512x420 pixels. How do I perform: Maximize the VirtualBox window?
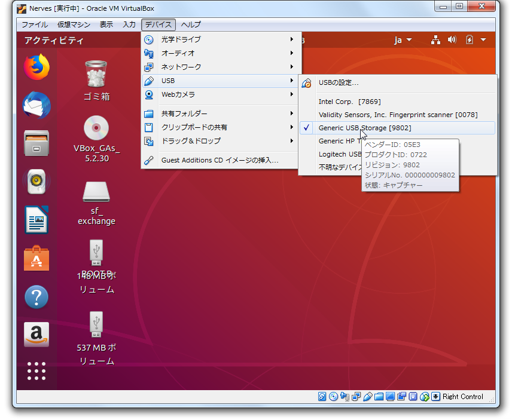click(x=459, y=7)
